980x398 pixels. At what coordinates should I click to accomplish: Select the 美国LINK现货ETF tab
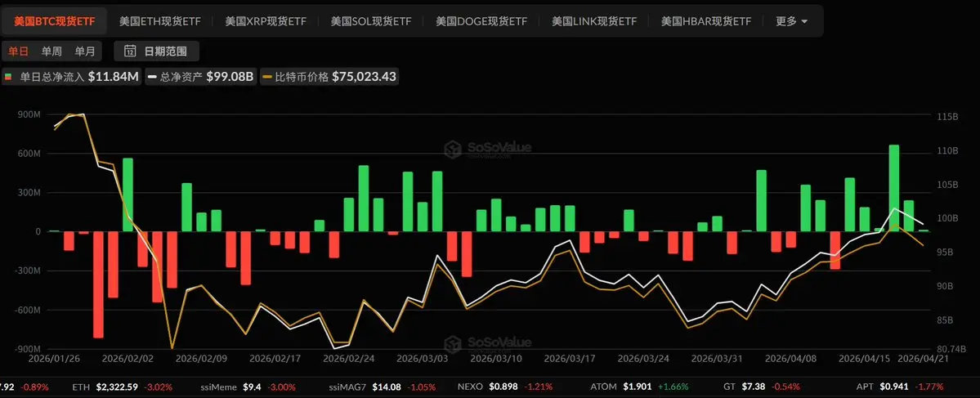(x=593, y=21)
